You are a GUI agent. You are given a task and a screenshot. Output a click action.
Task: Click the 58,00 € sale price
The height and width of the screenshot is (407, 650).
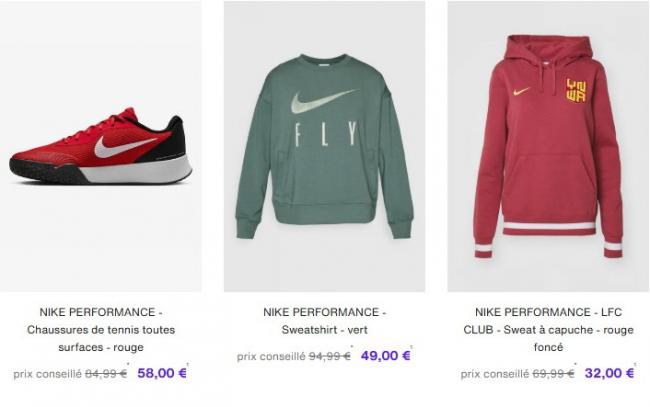(162, 373)
